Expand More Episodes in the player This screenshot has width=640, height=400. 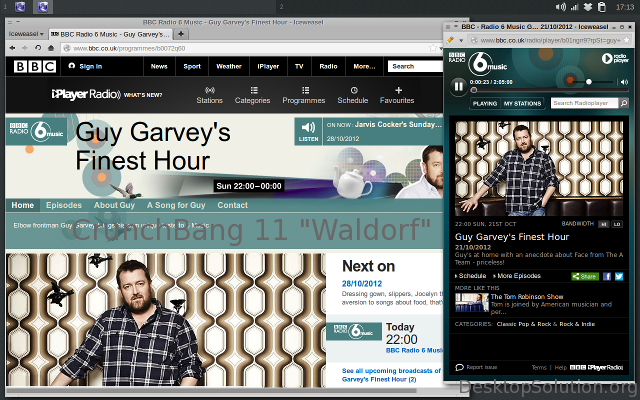517,276
